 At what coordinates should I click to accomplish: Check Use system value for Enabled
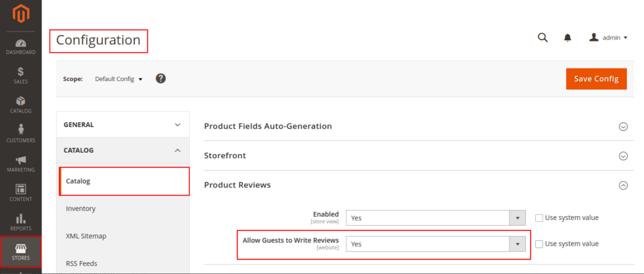point(538,217)
